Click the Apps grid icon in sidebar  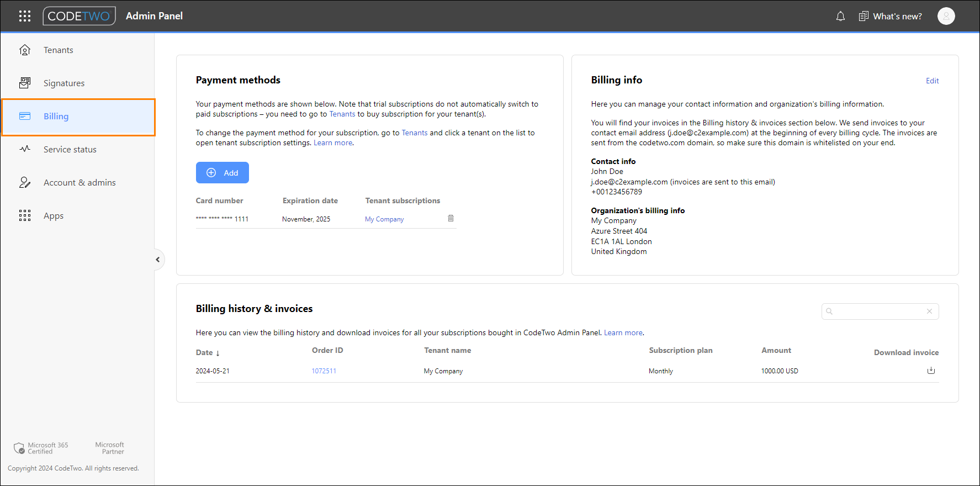pos(25,215)
